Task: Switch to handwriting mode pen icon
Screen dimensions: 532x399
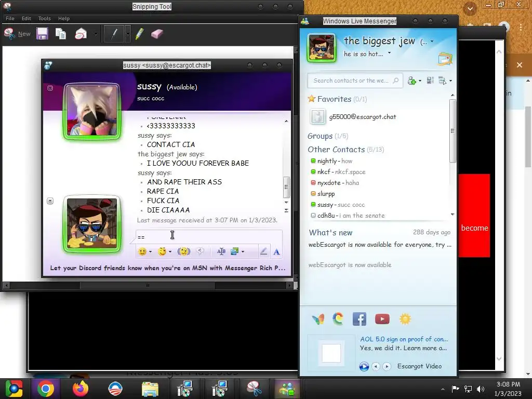Action: 263,251
